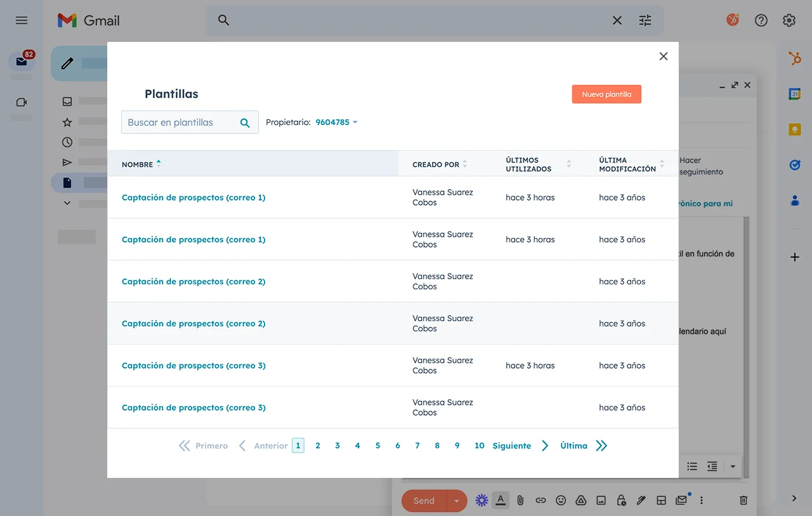Viewport: 812px width, 516px height.
Task: Click the single arrow after Siguiente
Action: pyautogui.click(x=545, y=446)
